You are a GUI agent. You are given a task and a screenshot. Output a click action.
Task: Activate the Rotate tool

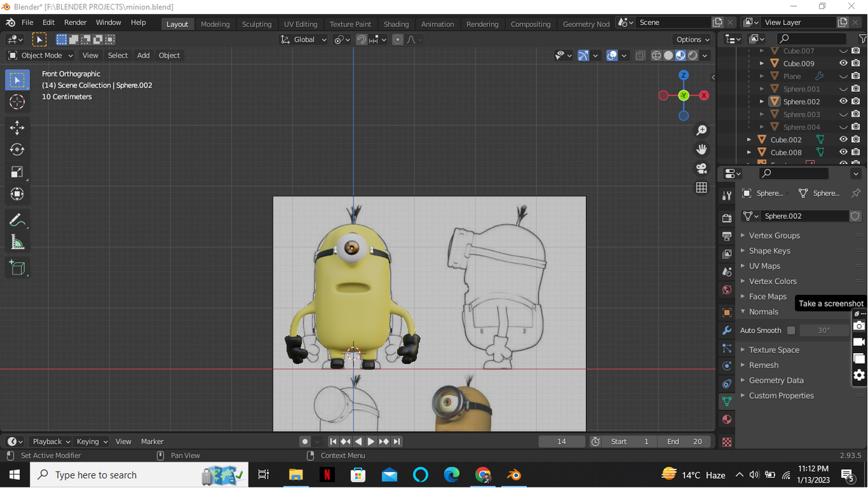click(17, 150)
